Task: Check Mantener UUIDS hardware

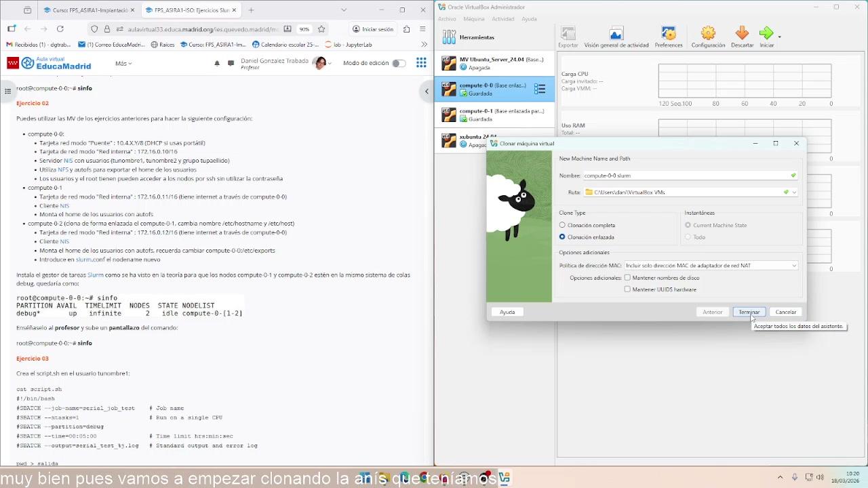Action: click(x=627, y=289)
